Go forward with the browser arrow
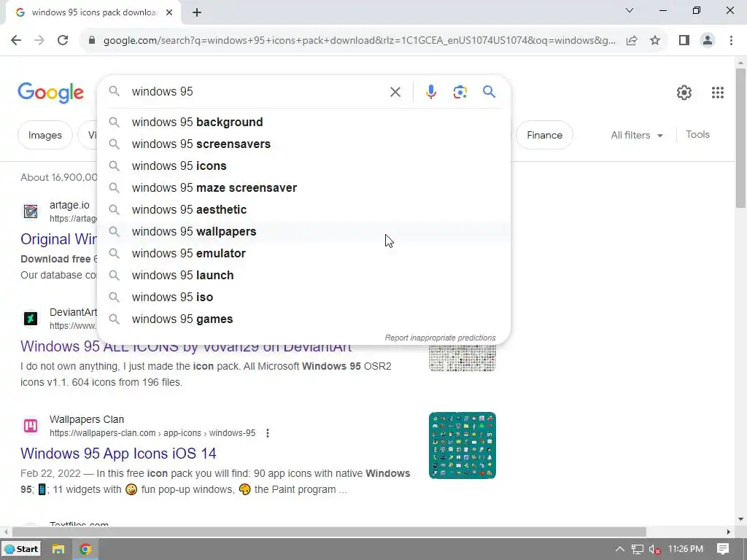 pos(39,40)
